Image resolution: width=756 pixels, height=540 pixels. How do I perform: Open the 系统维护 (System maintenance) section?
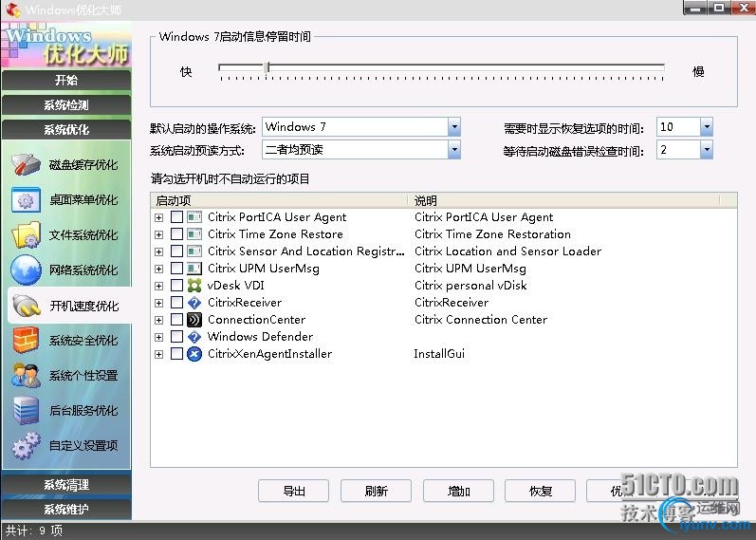[x=66, y=509]
